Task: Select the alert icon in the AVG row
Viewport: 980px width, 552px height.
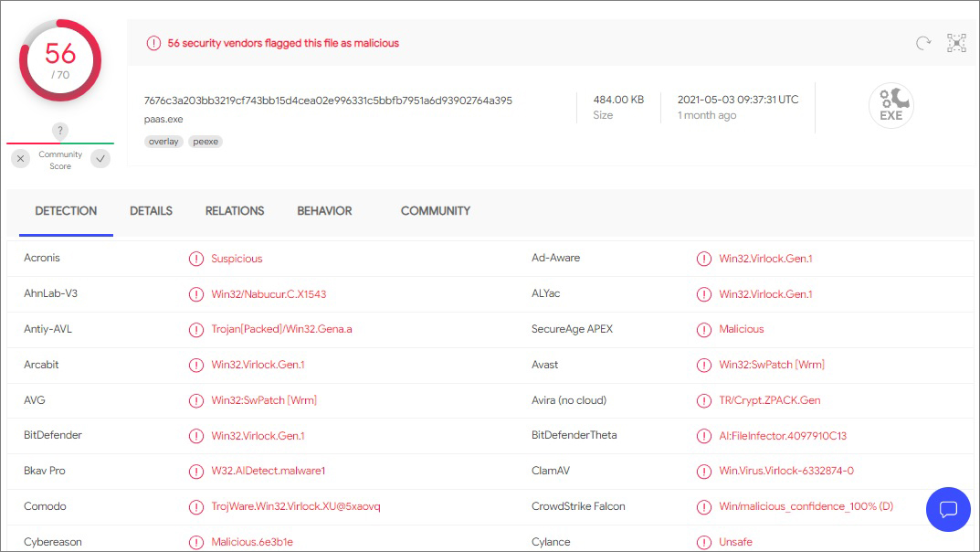Action: pyautogui.click(x=196, y=400)
